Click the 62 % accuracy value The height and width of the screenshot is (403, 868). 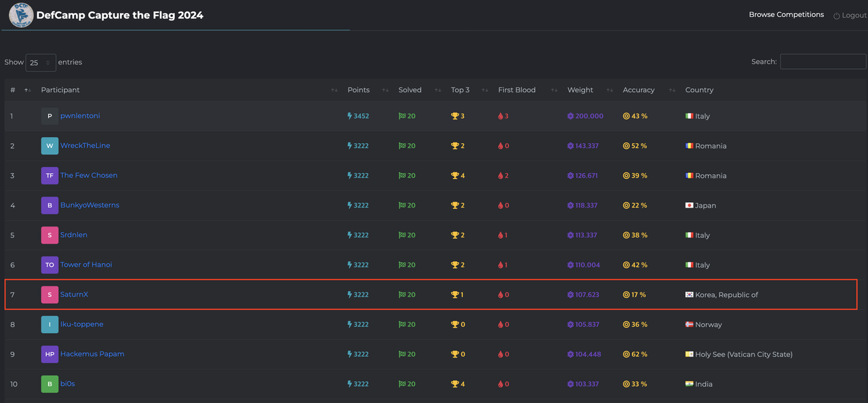tap(639, 354)
